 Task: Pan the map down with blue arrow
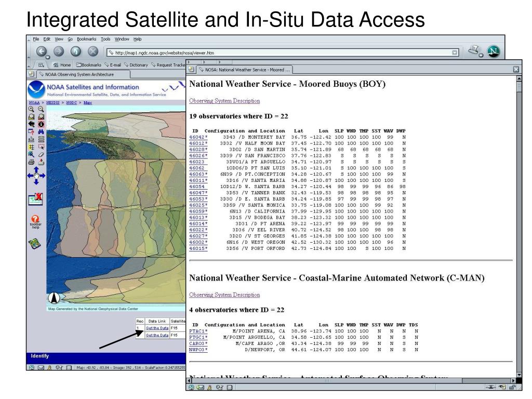pos(36,181)
